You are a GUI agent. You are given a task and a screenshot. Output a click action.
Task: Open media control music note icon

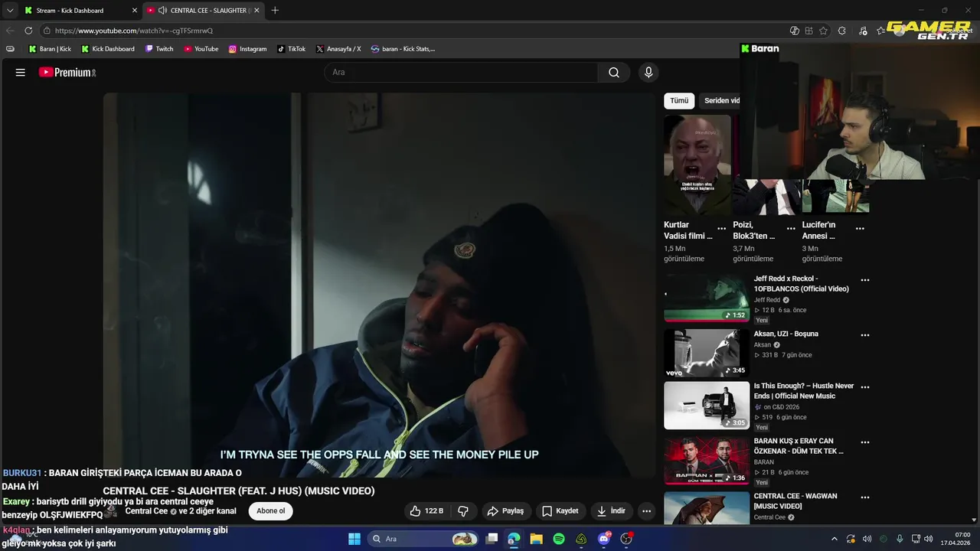click(863, 31)
